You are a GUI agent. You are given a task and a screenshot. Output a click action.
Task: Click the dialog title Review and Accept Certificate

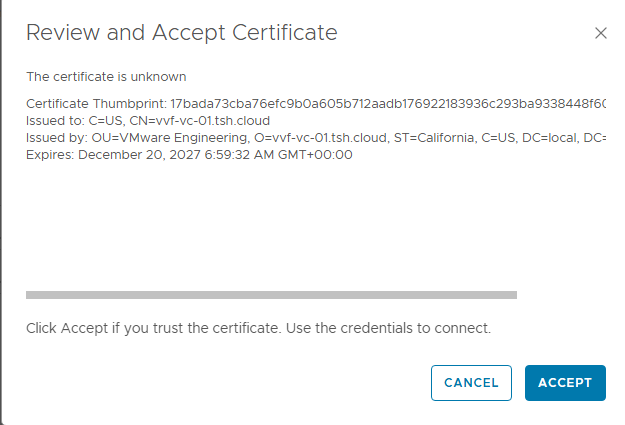181,33
